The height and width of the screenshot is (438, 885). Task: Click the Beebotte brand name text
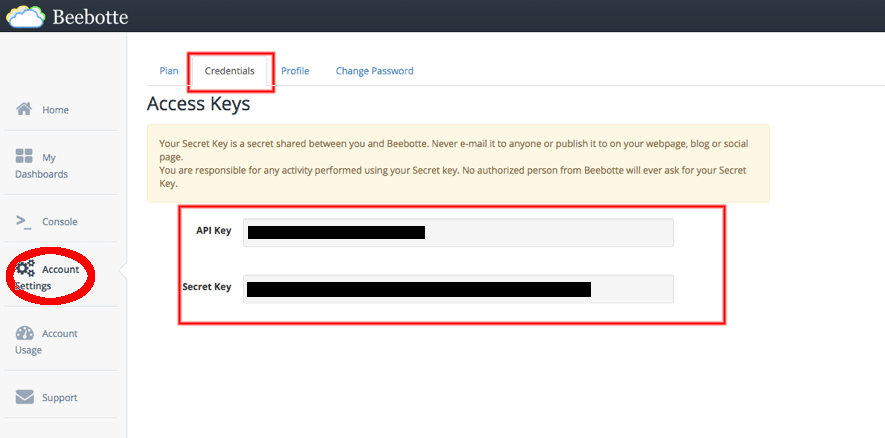(91, 17)
